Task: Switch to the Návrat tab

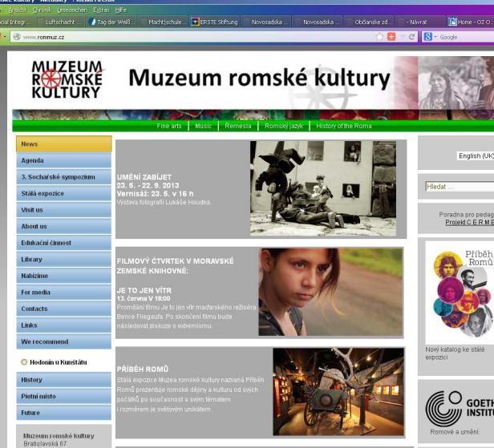Action: (x=421, y=22)
